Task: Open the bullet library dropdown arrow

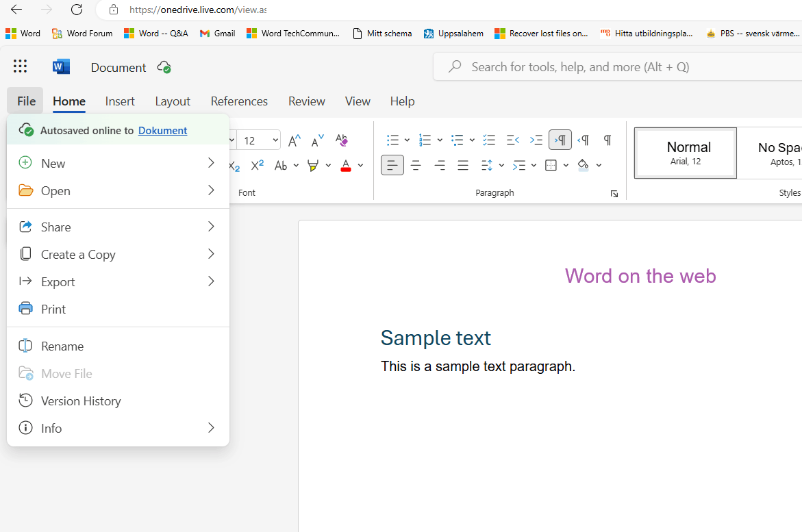Action: (x=407, y=140)
